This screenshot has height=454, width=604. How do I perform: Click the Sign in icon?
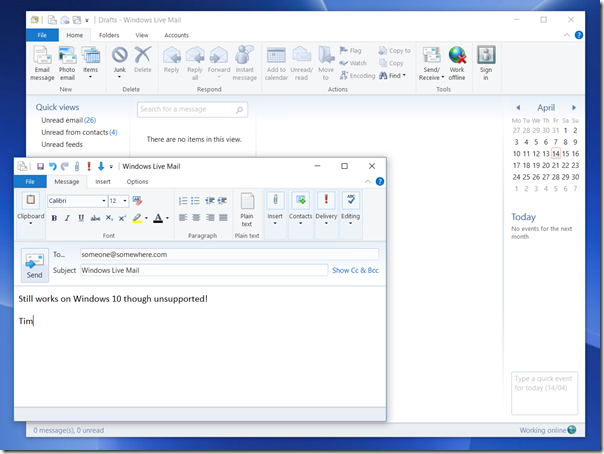486,64
